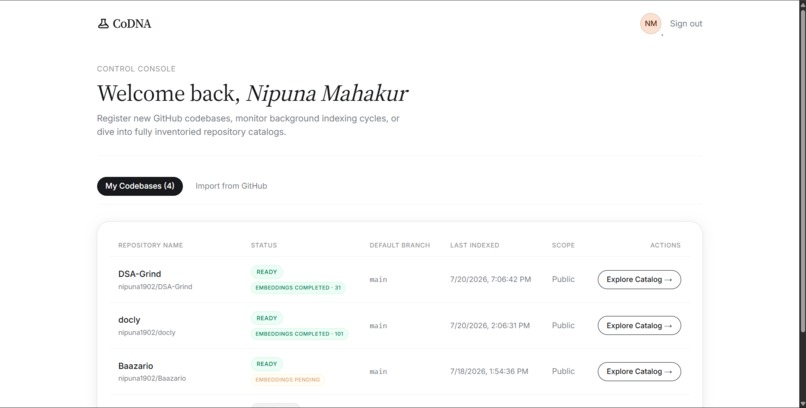This screenshot has width=806, height=408.
Task: Click the Actions column header
Action: click(x=665, y=245)
